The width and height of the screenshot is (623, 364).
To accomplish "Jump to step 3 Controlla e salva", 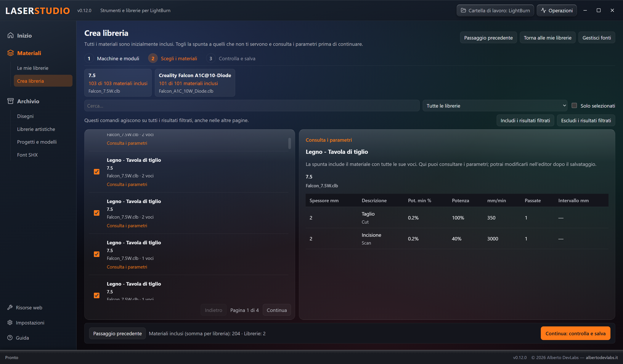I will (231, 59).
